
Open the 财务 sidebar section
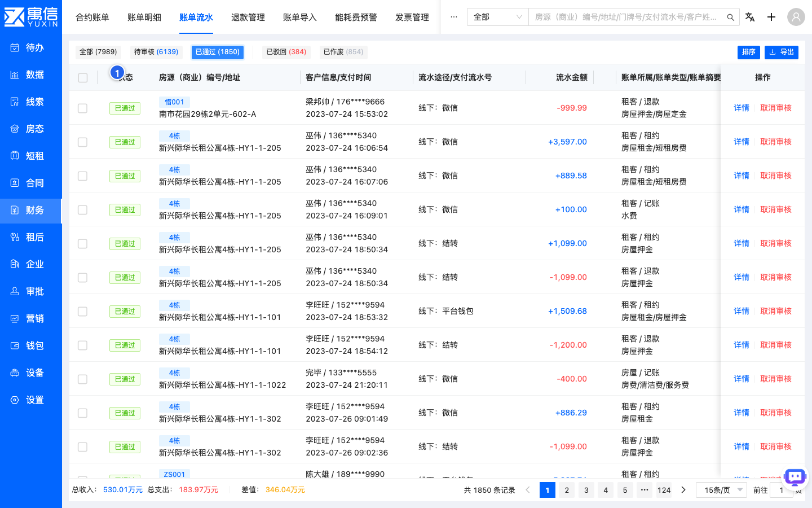pyautogui.click(x=31, y=211)
